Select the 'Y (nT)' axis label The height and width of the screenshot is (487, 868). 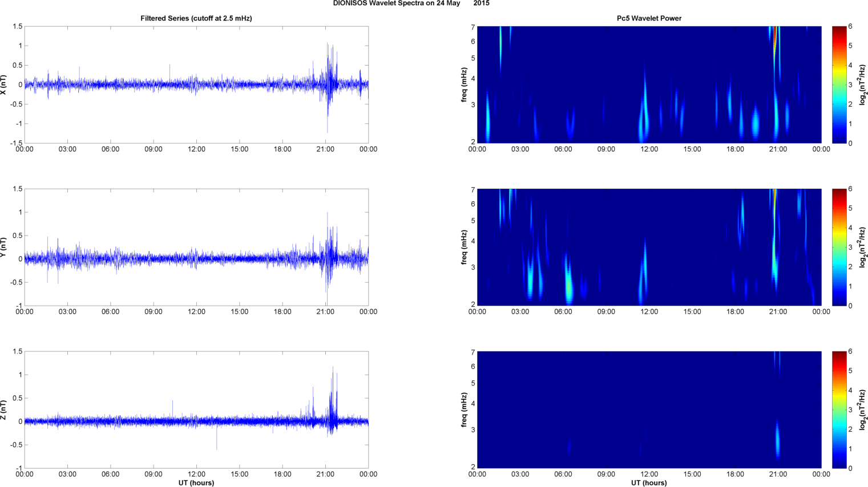3,247
